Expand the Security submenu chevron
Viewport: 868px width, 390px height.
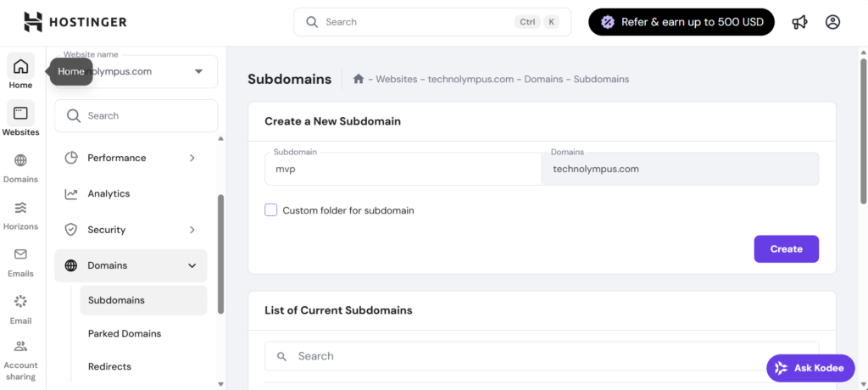192,230
